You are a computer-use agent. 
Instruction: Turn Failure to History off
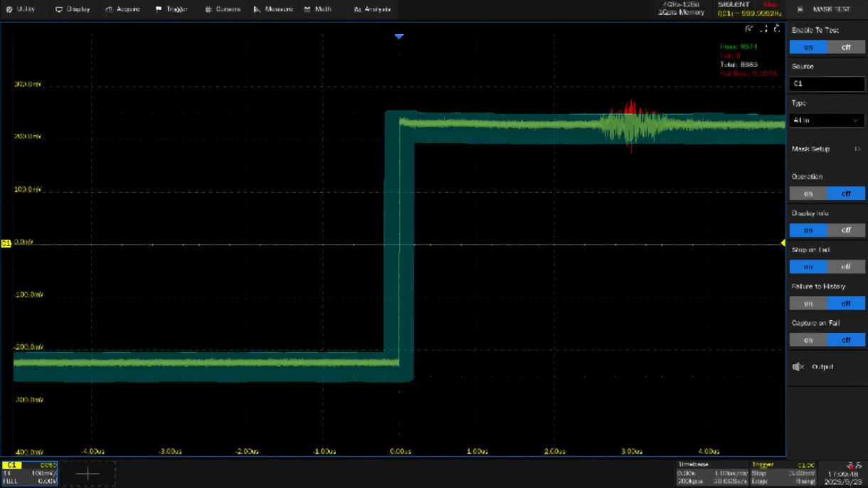tap(846, 304)
